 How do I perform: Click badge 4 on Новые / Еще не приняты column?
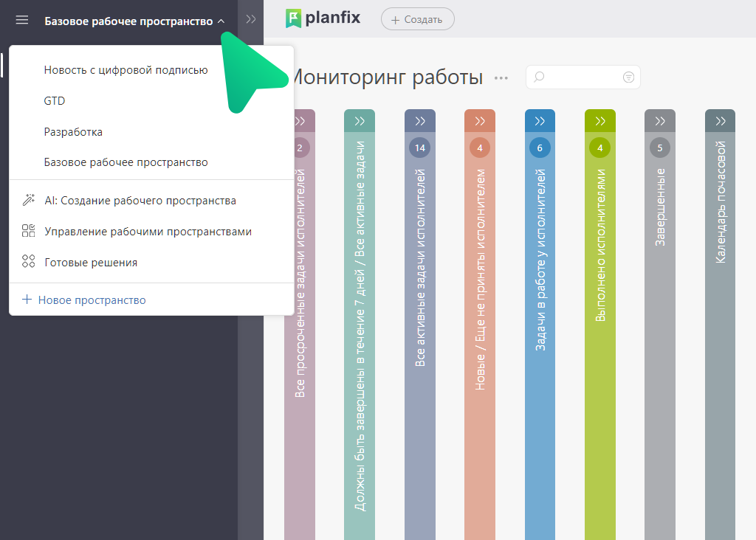(480, 148)
